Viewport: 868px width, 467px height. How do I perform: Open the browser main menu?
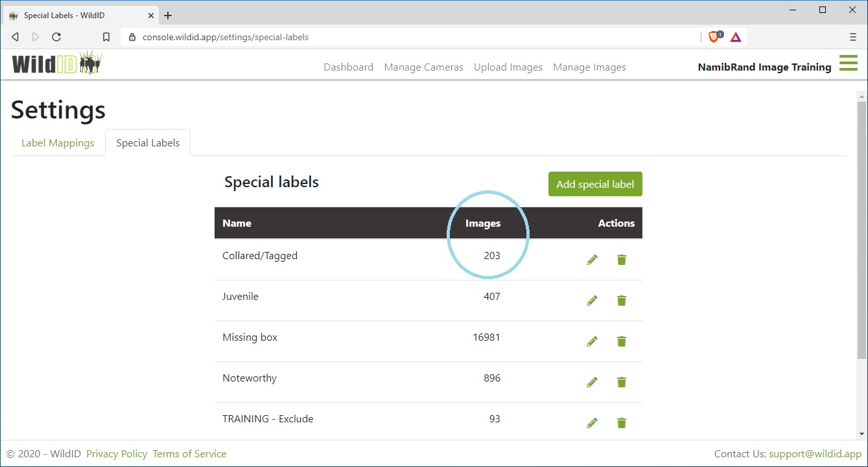852,37
